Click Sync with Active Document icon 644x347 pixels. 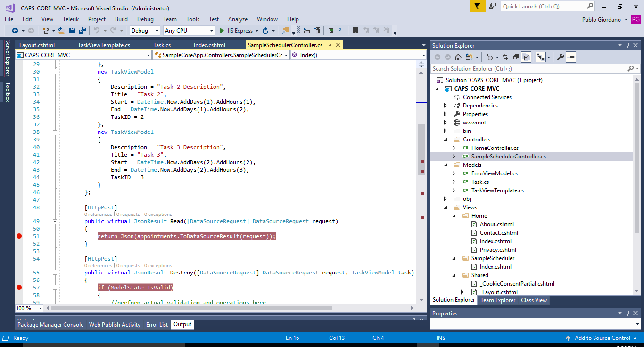tap(505, 57)
